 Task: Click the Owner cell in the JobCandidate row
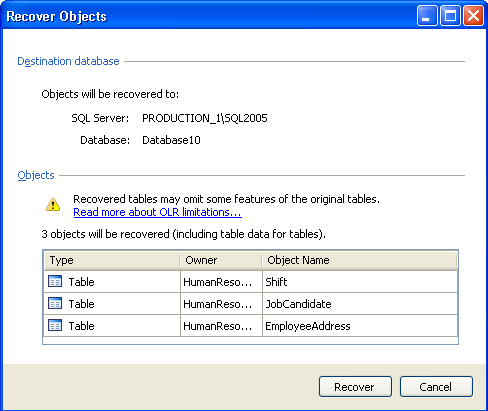(x=221, y=304)
